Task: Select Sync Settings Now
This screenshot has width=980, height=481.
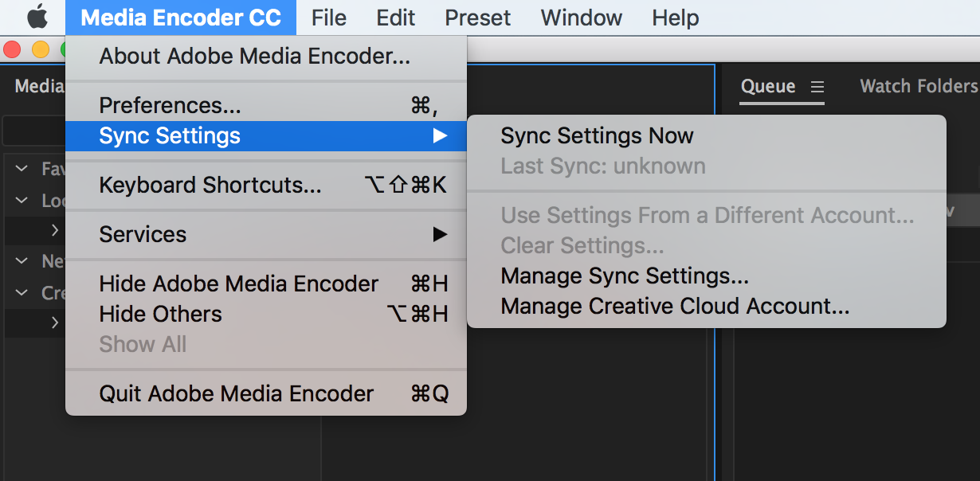Action: tap(597, 135)
